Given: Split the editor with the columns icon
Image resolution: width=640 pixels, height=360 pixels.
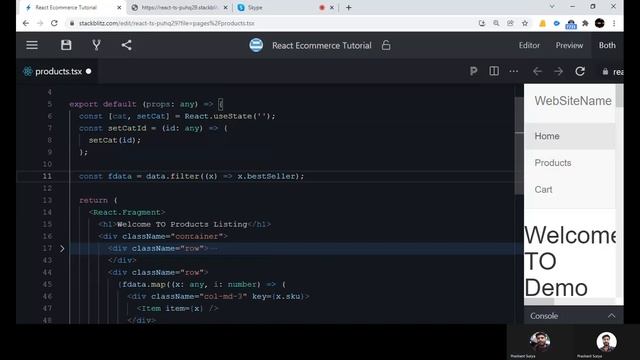Looking at the screenshot, I should [x=494, y=71].
